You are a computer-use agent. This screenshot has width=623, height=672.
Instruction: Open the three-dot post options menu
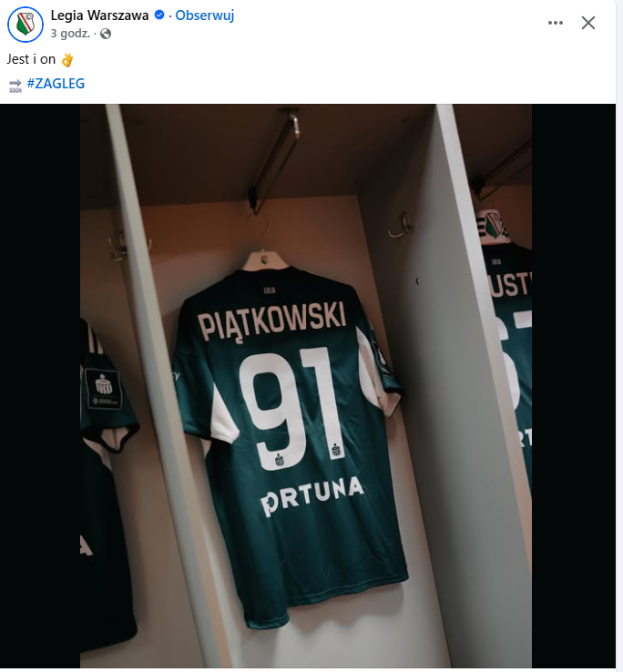[556, 23]
